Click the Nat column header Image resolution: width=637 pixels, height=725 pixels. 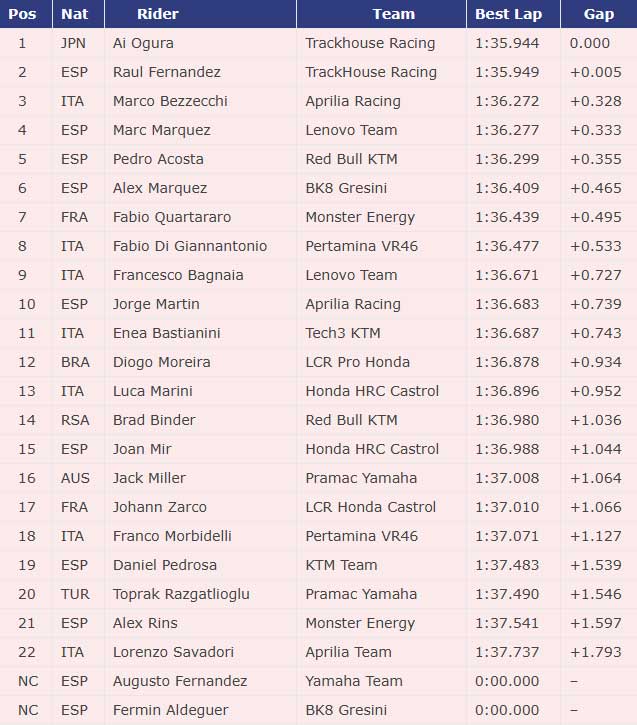coord(74,14)
